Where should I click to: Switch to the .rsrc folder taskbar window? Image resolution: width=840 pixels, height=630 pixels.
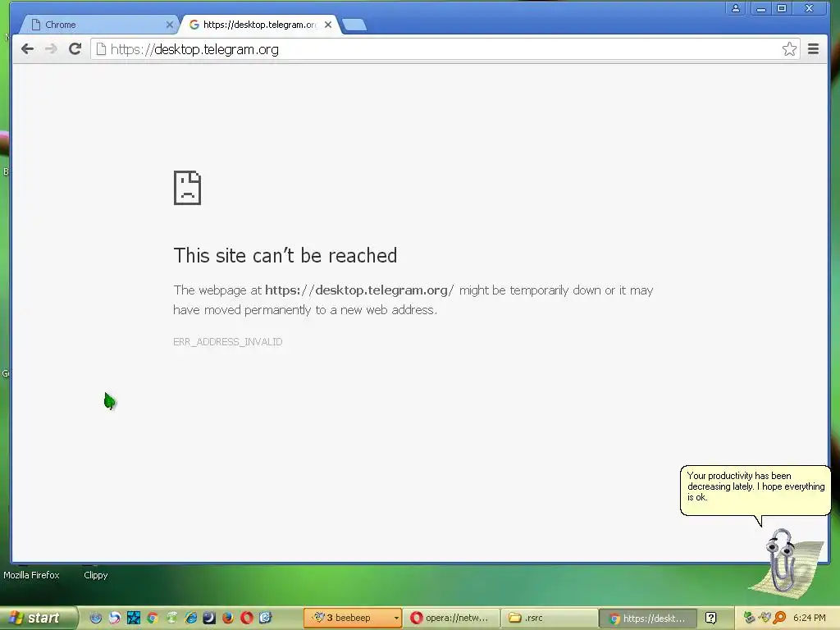click(x=550, y=618)
